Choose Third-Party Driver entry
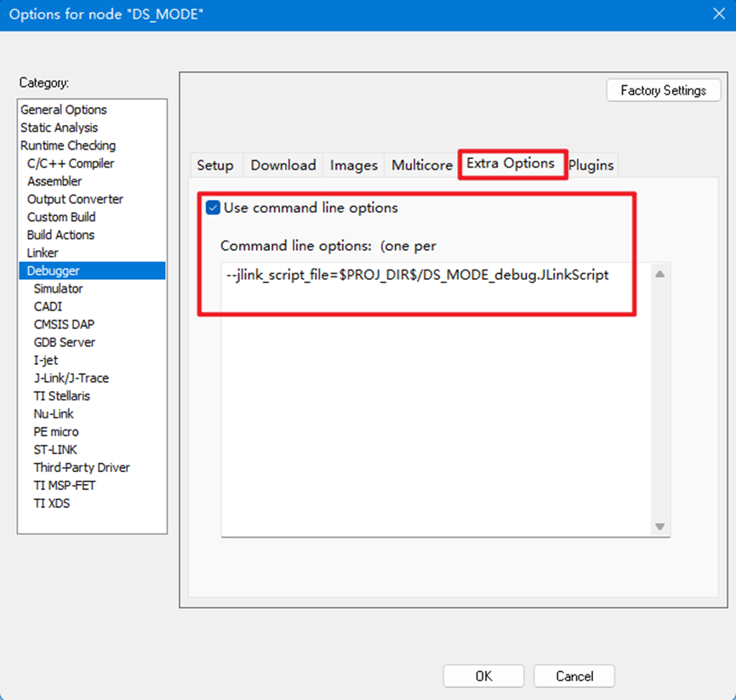Viewport: 736px width, 700px height. pyautogui.click(x=82, y=467)
